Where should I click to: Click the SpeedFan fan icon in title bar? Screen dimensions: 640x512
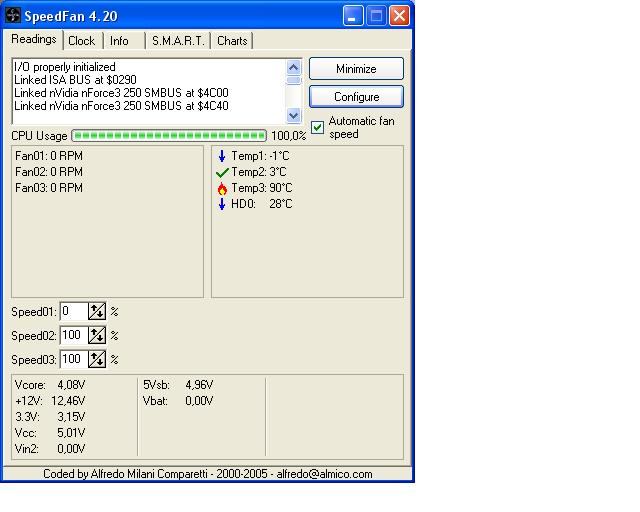[x=13, y=16]
